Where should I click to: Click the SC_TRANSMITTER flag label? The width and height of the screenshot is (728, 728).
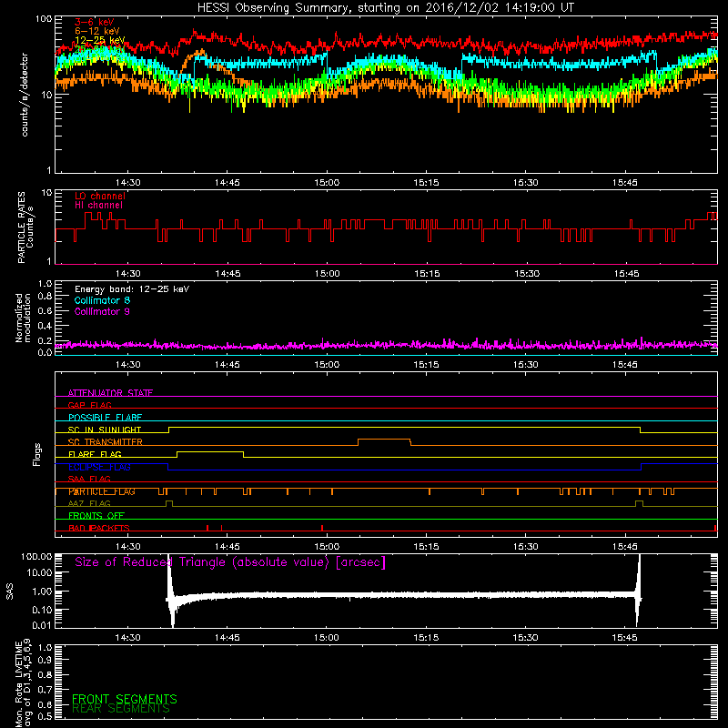[x=106, y=442]
